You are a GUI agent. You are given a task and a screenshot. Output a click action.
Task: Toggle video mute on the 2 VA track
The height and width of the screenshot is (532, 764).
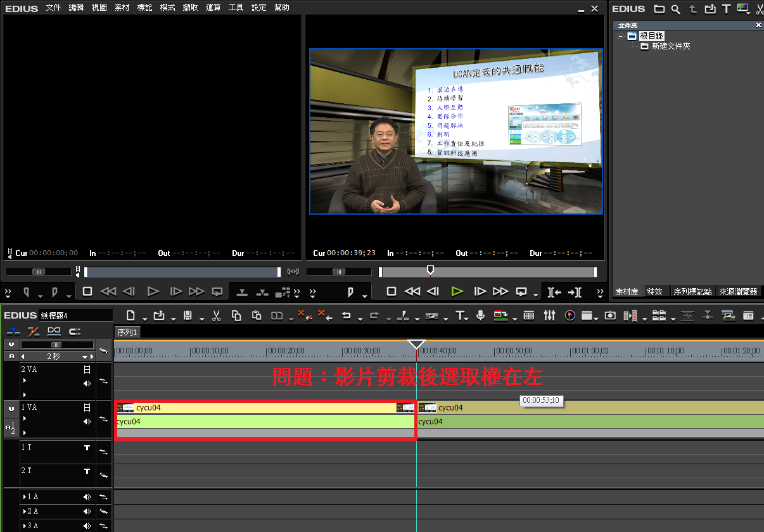(x=87, y=370)
